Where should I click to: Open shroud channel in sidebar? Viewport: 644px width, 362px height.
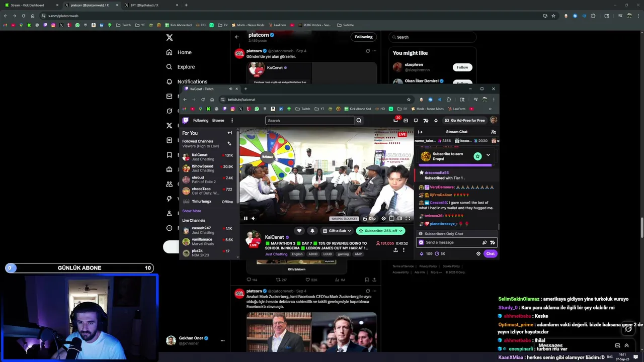pyautogui.click(x=208, y=179)
